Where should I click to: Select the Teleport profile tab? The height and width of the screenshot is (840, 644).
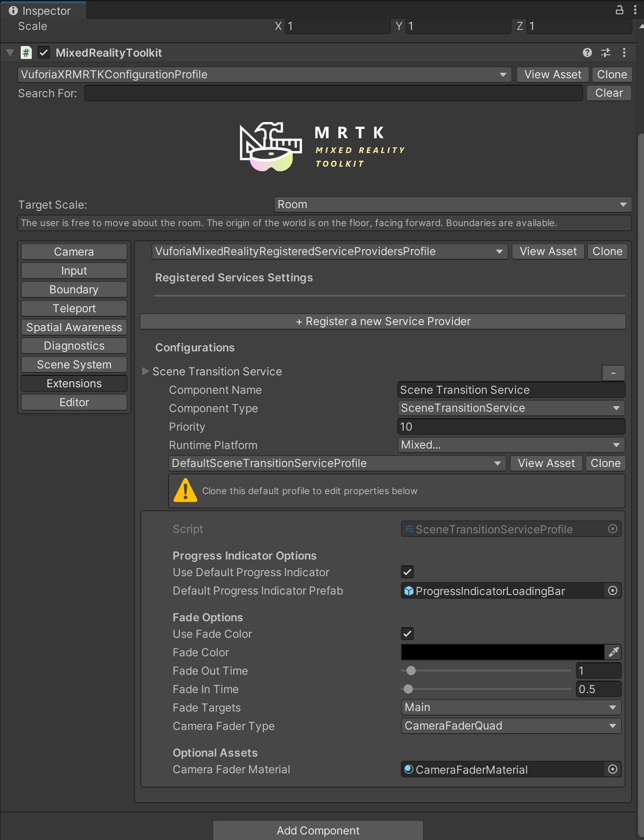click(x=74, y=309)
